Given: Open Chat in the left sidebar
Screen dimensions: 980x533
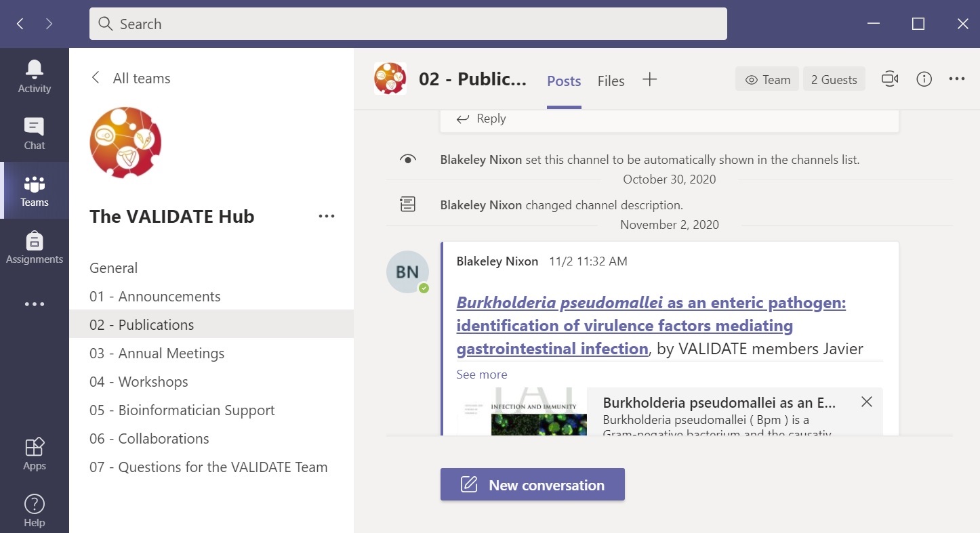Looking at the screenshot, I should (34, 133).
